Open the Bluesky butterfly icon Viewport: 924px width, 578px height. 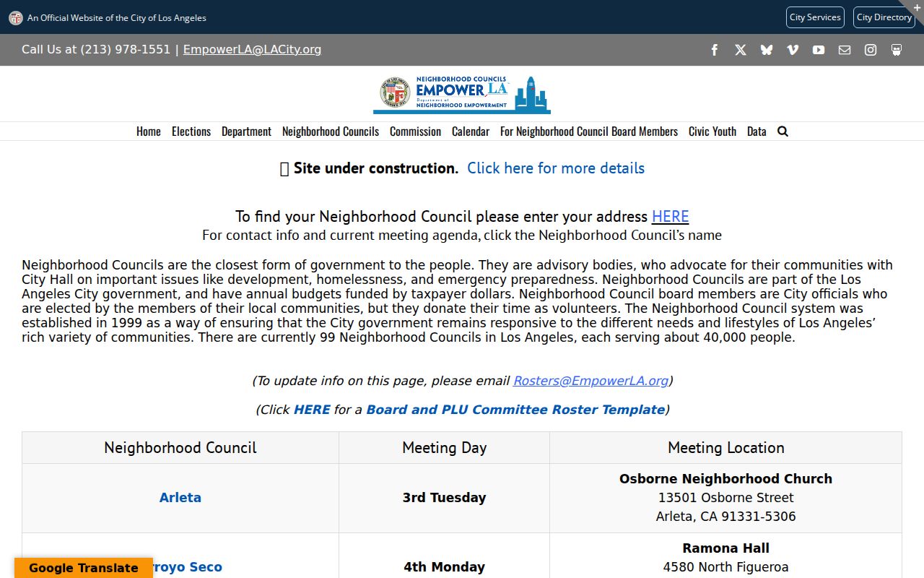pos(767,50)
